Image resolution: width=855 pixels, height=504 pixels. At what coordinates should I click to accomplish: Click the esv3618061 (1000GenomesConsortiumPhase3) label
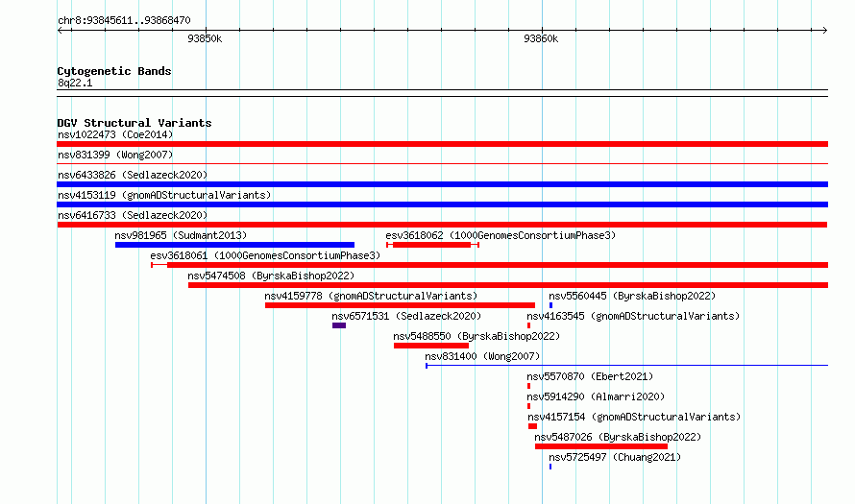[x=265, y=255]
